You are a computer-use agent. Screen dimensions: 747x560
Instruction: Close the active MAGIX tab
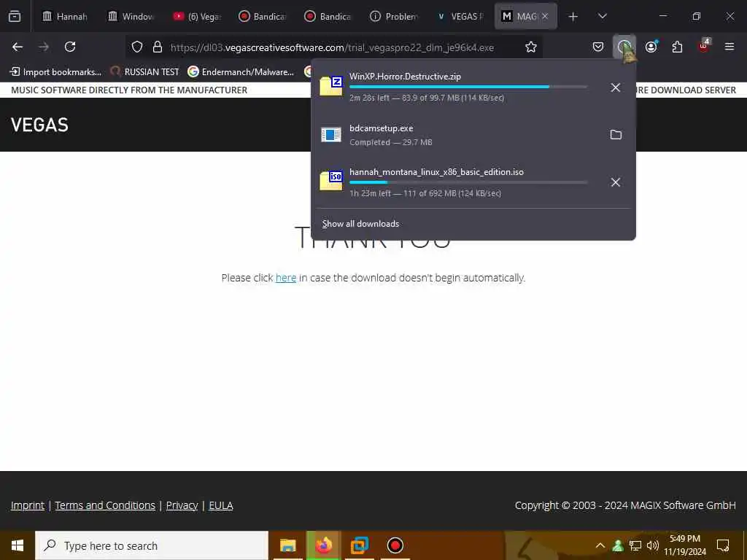(x=545, y=16)
